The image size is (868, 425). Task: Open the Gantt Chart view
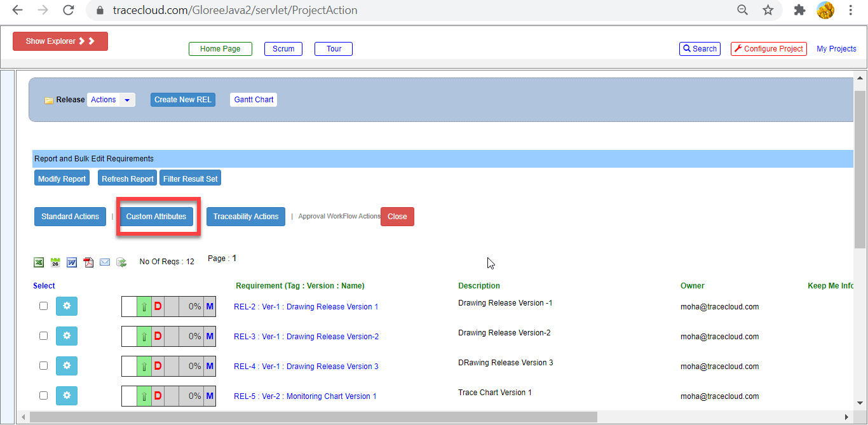click(x=253, y=99)
